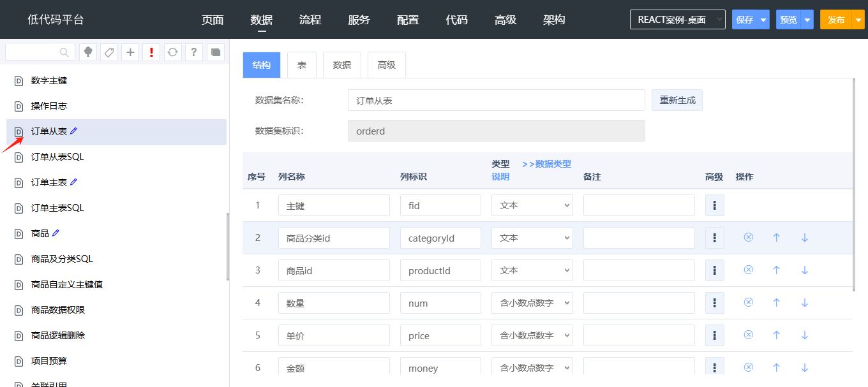The image size is (868, 387).
Task: Click the stacked windows icon in sidebar toolbar
Action: (x=215, y=52)
